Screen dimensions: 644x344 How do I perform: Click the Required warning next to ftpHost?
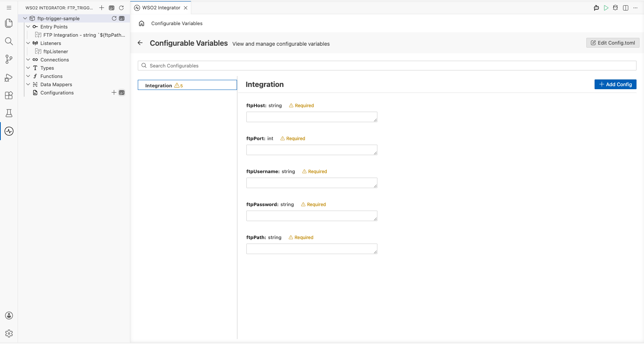[301, 106]
